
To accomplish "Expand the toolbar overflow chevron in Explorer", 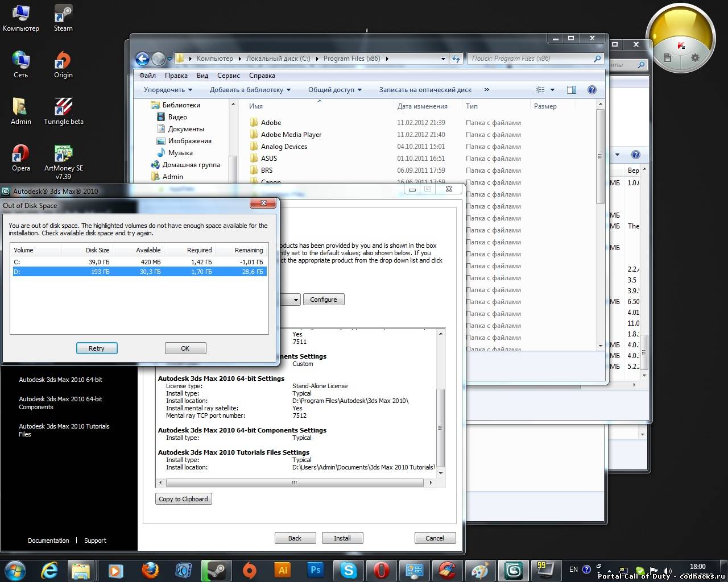I will [486, 90].
